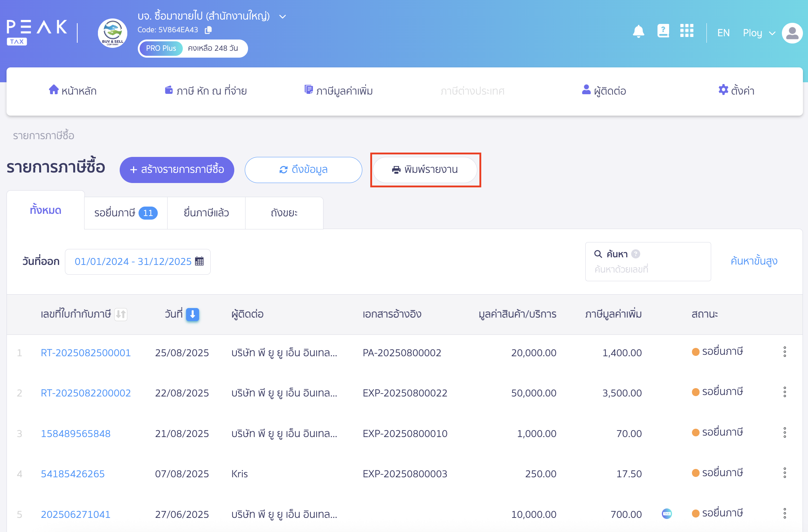The image size is (808, 532).
Task: Click the พิมพ์รายงาน print report button
Action: click(x=425, y=170)
